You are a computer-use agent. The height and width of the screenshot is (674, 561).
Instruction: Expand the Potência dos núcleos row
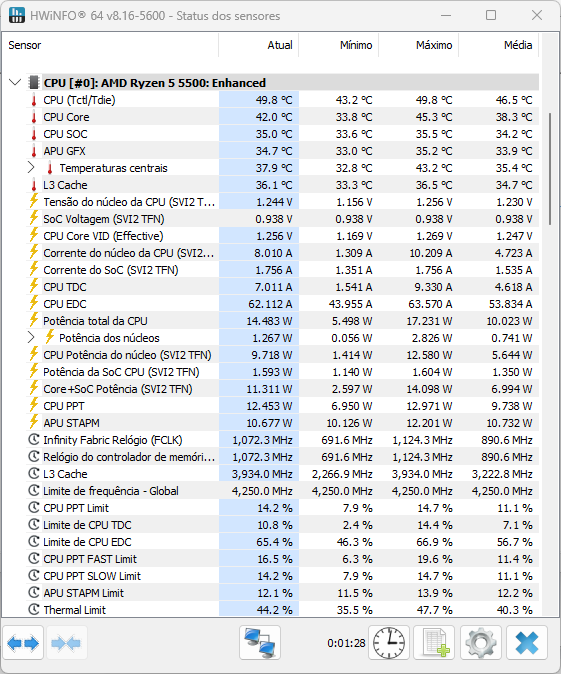31,337
